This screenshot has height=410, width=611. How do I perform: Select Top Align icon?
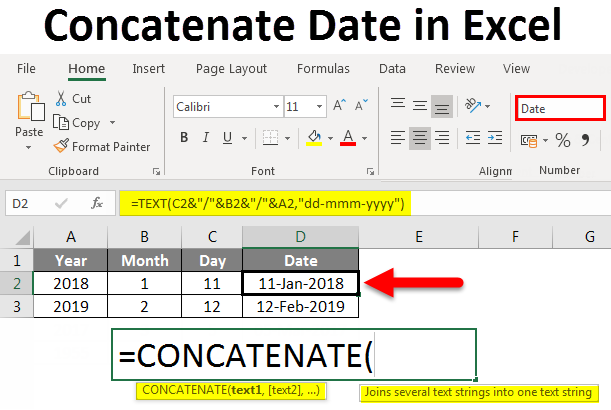[x=398, y=105]
